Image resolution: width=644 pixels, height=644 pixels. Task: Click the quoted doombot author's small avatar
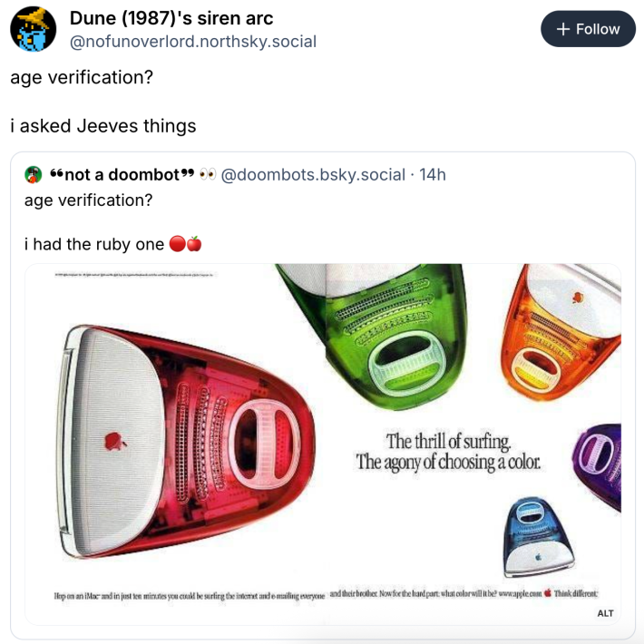[33, 174]
